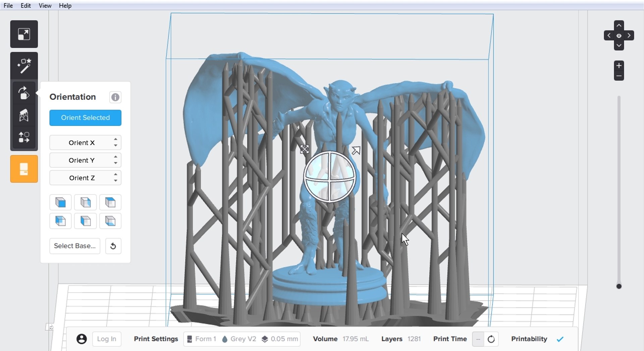Zoom out with the minus button
The height and width of the screenshot is (351, 644).
619,76
